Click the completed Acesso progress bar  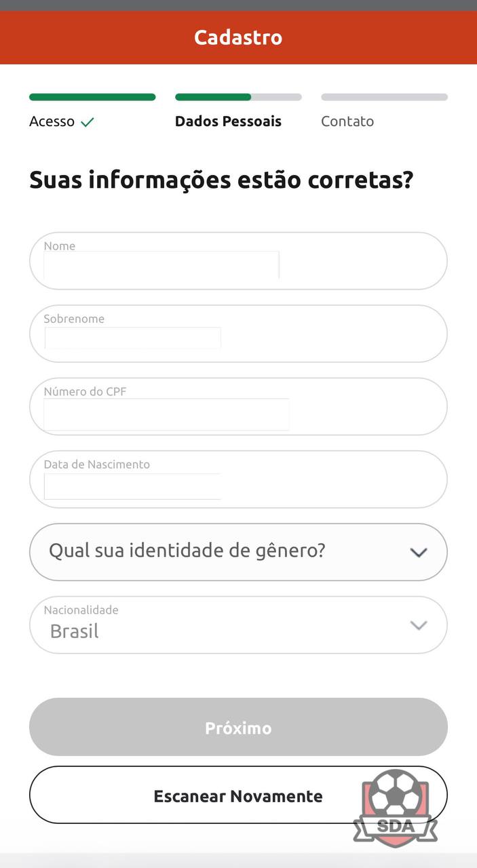[x=92, y=97]
